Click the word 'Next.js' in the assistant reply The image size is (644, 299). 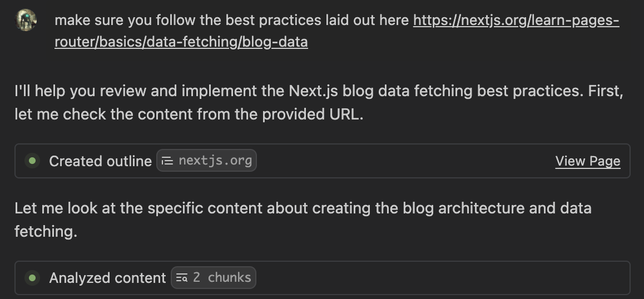point(313,91)
